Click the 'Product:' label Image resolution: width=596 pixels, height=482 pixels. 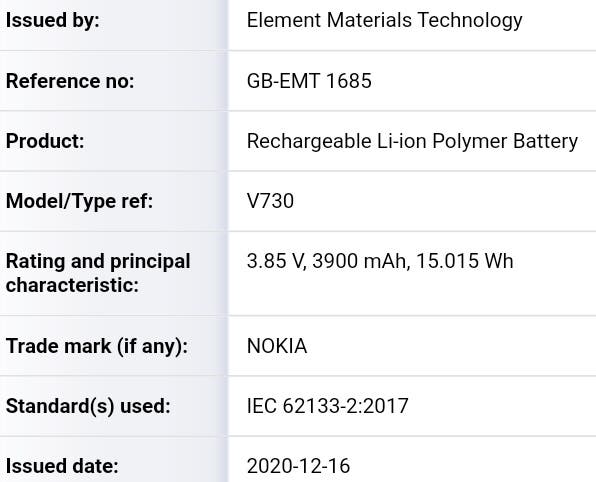pos(45,141)
